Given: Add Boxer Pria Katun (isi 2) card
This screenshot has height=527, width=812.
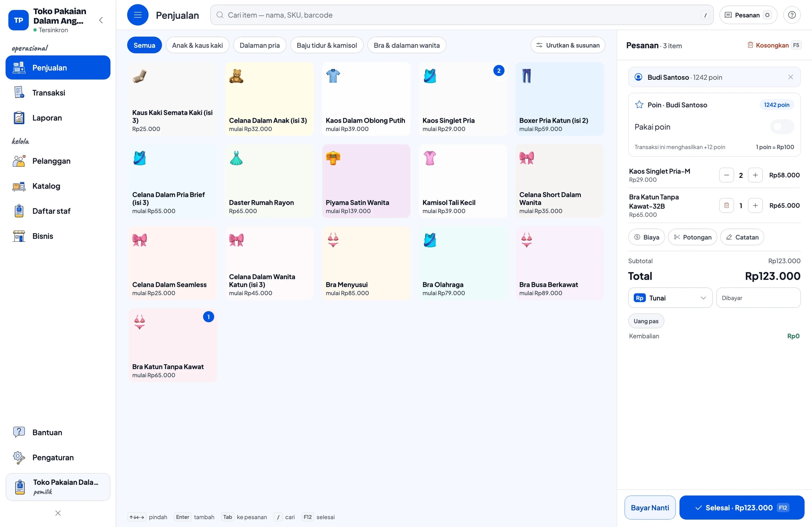Looking at the screenshot, I should click(x=559, y=99).
